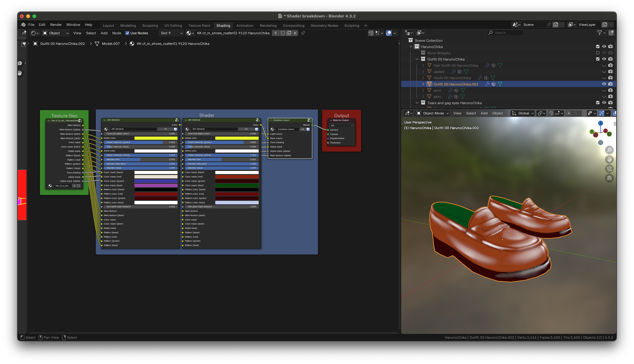This screenshot has height=364, width=634.
Task: Click the pin node tree icon
Action: coord(303,33)
